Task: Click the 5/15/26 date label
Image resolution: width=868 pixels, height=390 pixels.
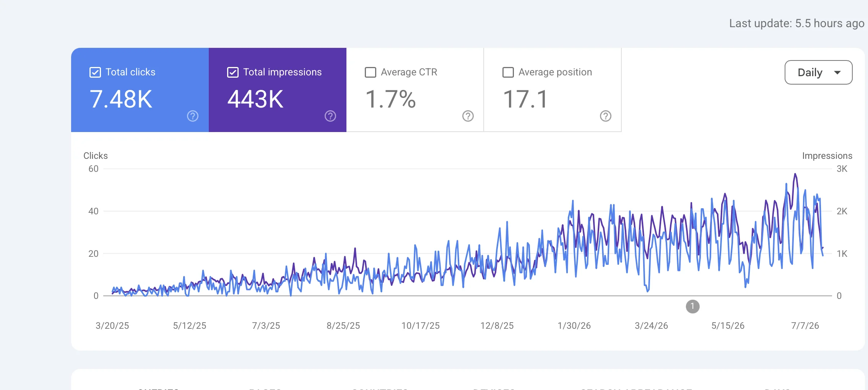Action: [728, 326]
